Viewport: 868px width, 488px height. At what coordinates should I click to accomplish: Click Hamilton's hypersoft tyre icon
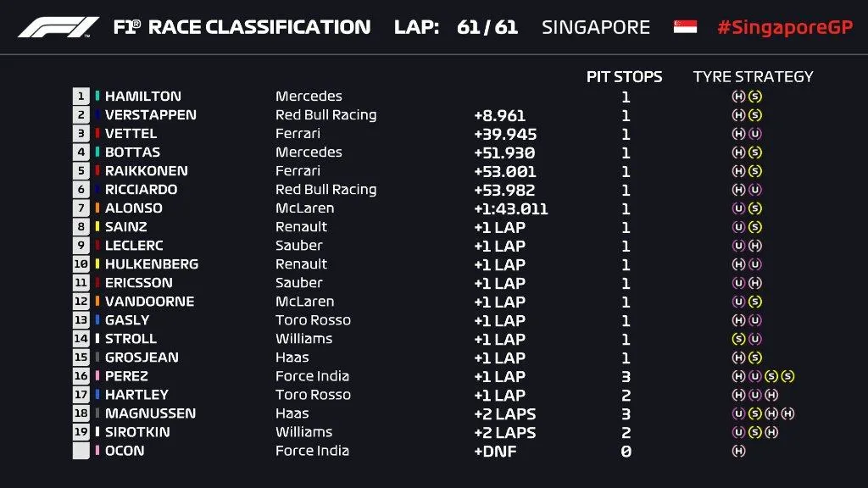coord(737,97)
